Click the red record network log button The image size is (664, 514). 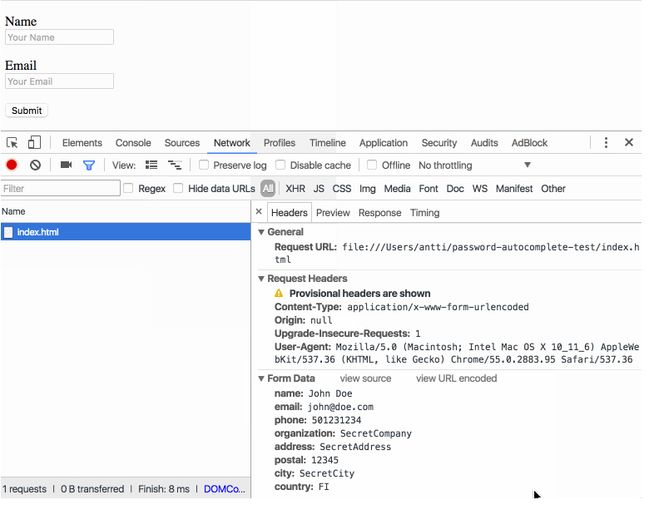(12, 165)
